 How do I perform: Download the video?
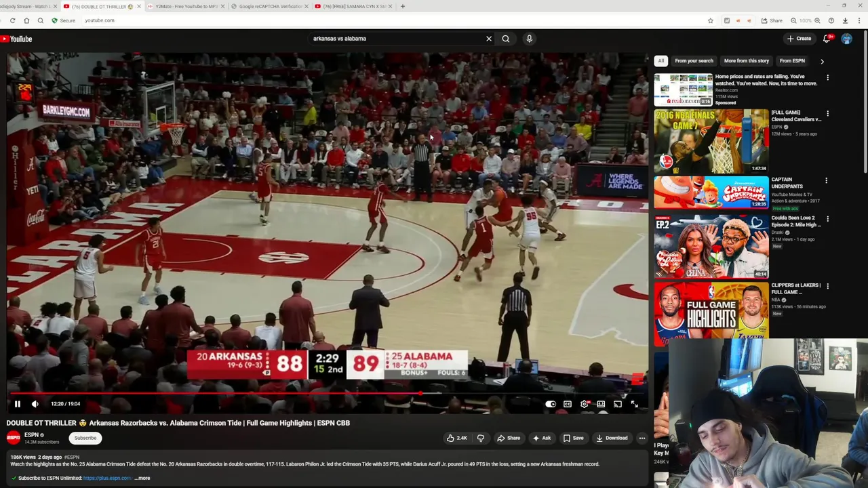click(x=612, y=438)
